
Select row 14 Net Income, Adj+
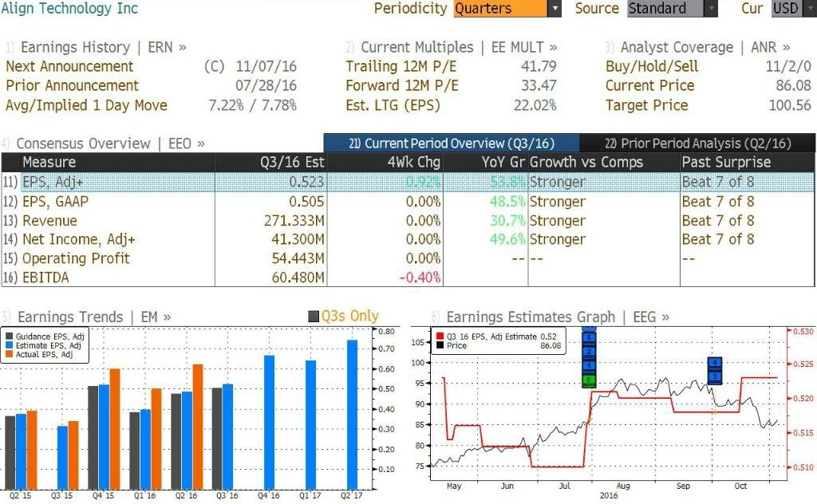pos(408,239)
